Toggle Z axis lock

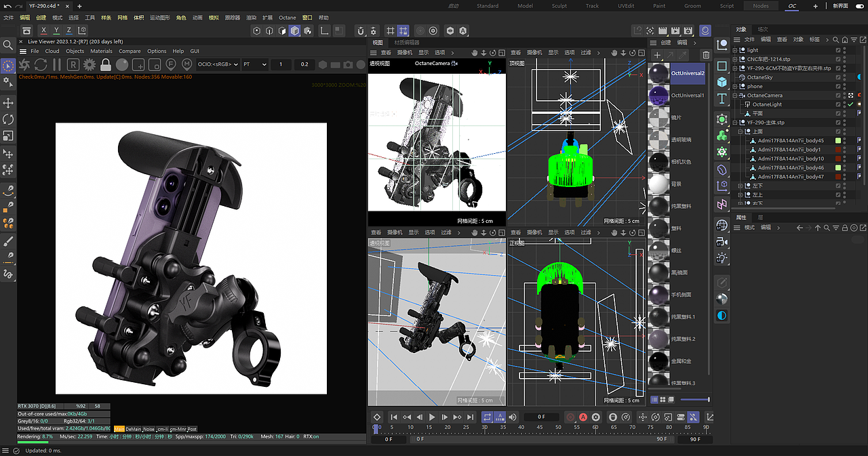(x=69, y=30)
